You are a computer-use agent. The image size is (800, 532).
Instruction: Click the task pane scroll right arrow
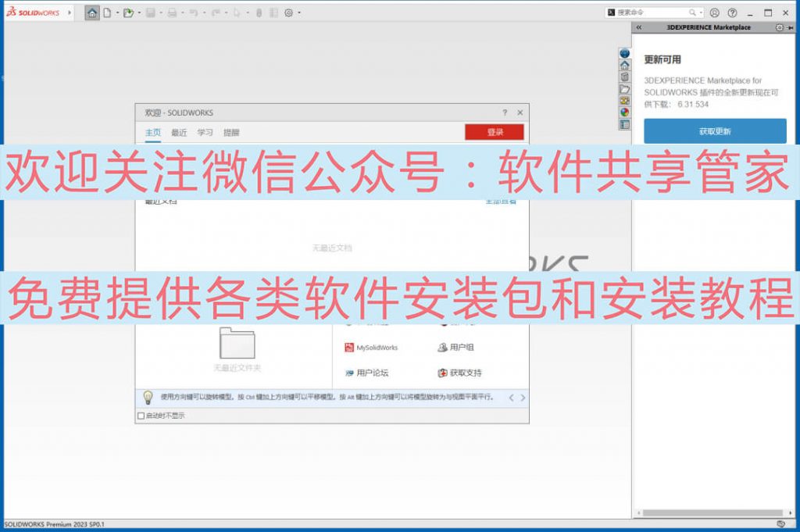point(791,512)
